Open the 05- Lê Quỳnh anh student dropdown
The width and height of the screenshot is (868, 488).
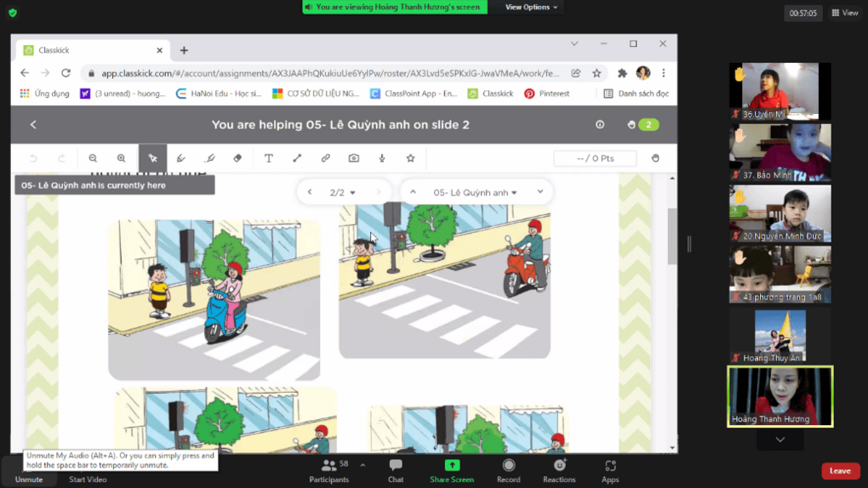[x=475, y=192]
